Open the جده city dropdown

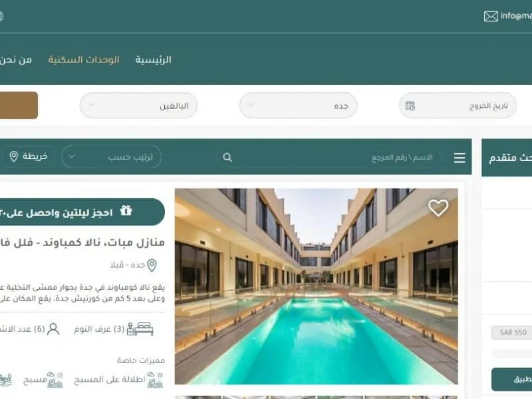click(x=298, y=106)
